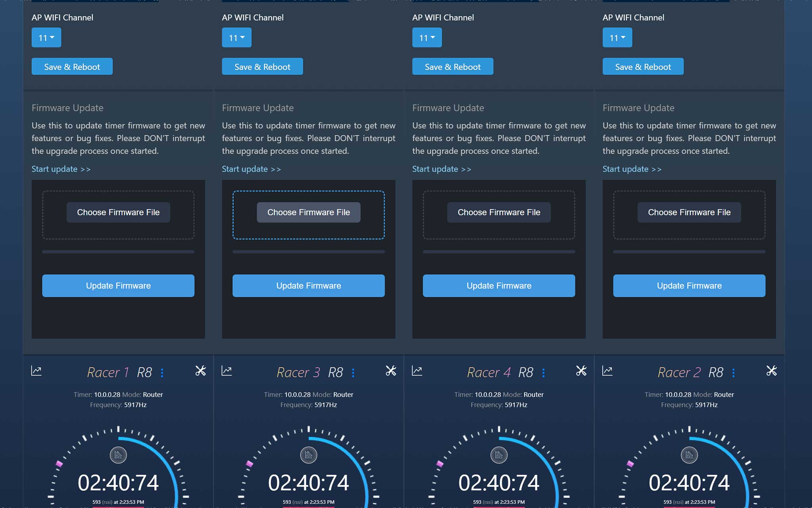Click the 02:40:74 timer display under Racer 4
The width and height of the screenshot is (812, 508).
(499, 483)
